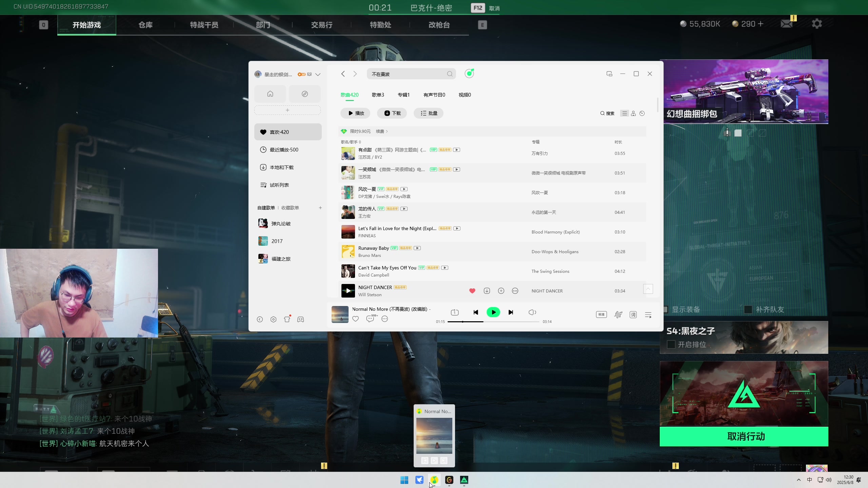
Task: Open more options for NIGHT DANCER
Action: click(x=515, y=291)
